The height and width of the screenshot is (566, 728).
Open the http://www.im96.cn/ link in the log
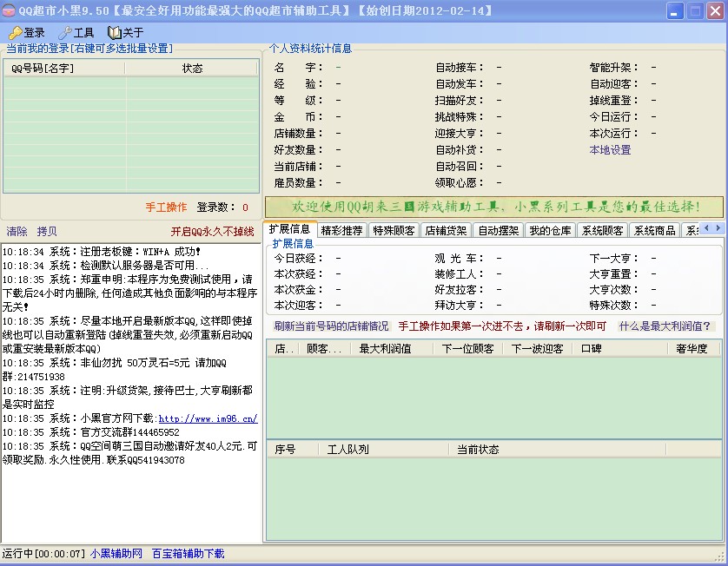point(208,418)
